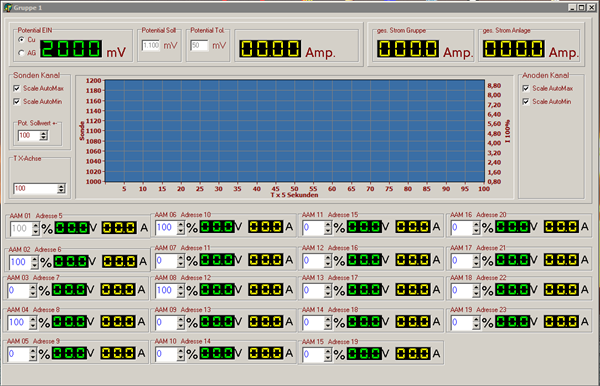Image resolution: width=600 pixels, height=386 pixels.
Task: Click AAM 16 percent value field
Action: click(x=461, y=228)
